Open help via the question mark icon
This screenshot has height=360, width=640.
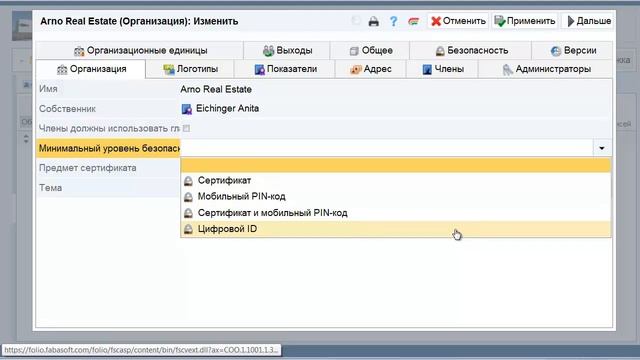point(393,21)
